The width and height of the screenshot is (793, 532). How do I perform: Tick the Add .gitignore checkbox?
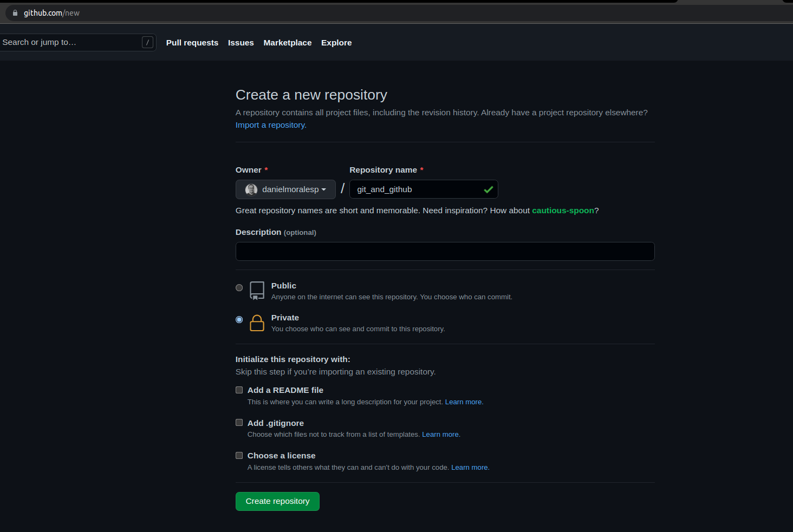239,423
